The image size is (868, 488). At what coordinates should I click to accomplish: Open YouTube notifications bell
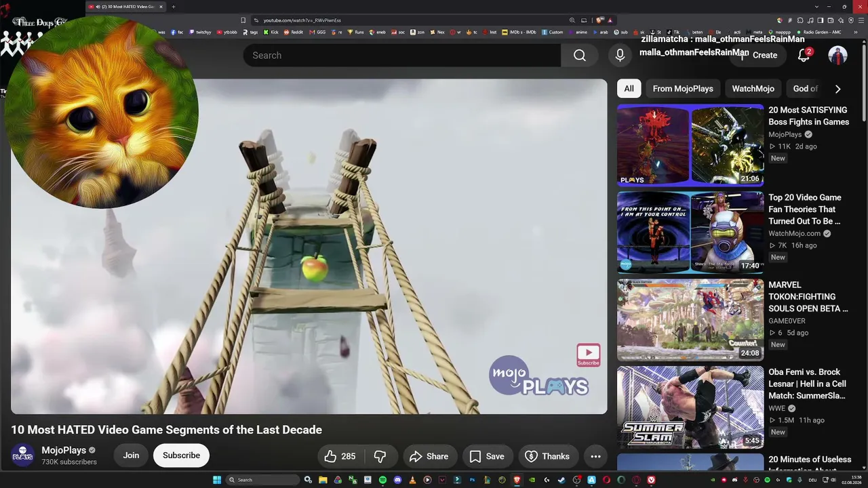(x=804, y=56)
